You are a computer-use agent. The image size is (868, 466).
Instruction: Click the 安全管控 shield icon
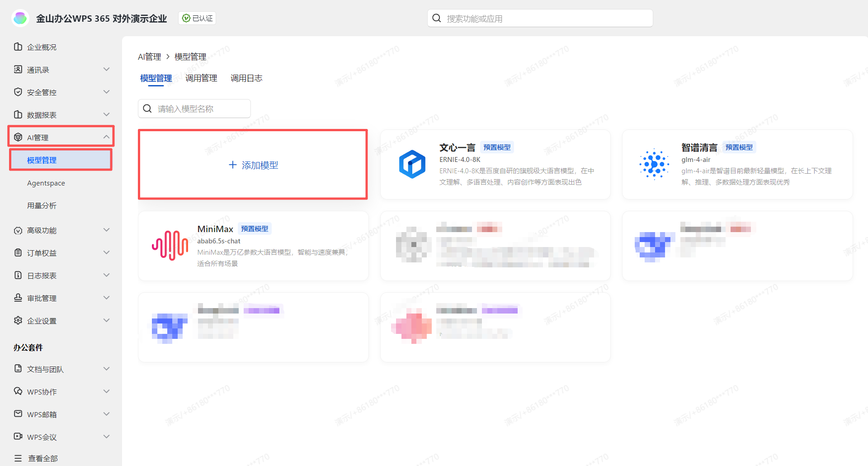[18, 92]
